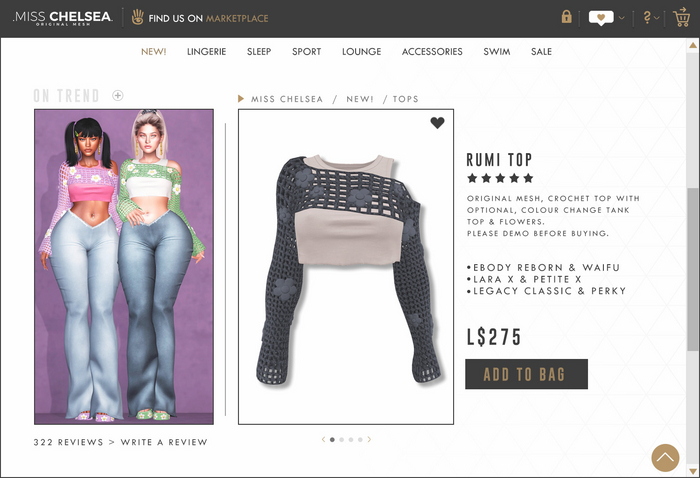Open the ACCESSORIES menu

click(432, 52)
